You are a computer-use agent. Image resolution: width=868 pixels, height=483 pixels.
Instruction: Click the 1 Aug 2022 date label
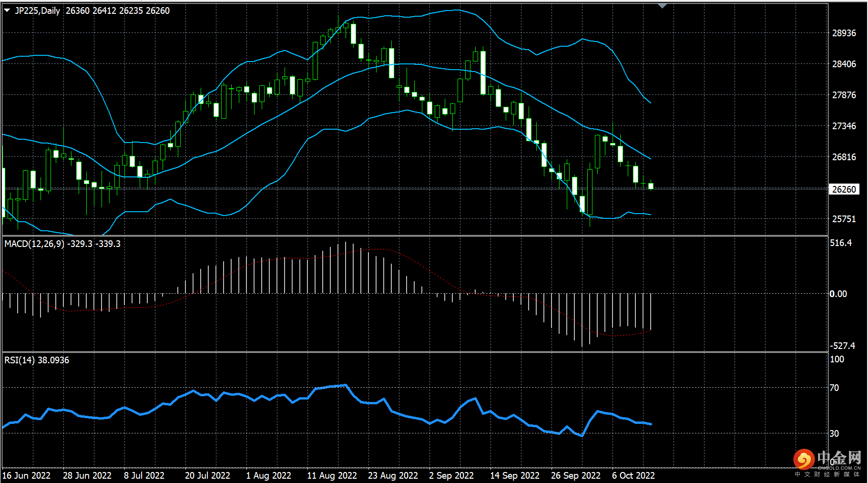pos(268,475)
